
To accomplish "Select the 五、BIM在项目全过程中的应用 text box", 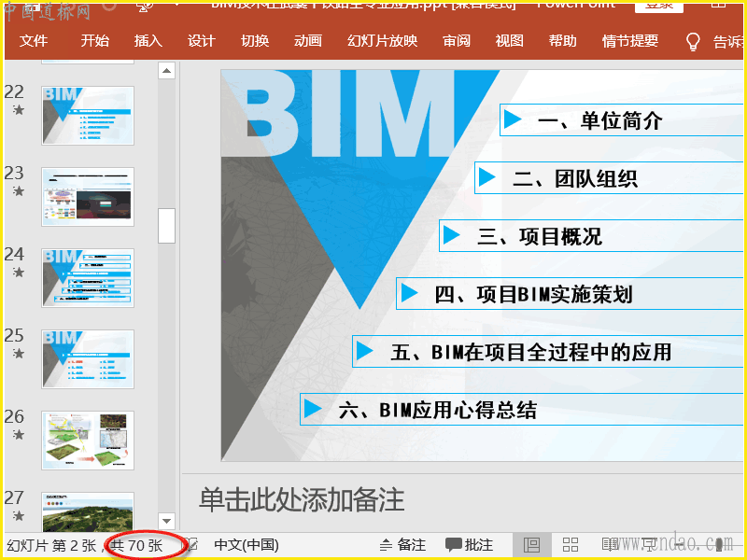I will tap(548, 352).
